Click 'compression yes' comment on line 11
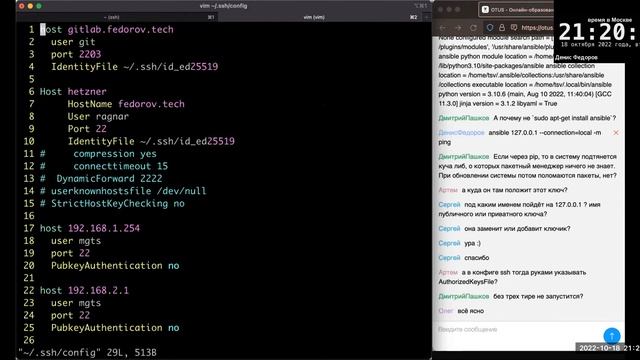640x360 pixels. pyautogui.click(x=115, y=154)
